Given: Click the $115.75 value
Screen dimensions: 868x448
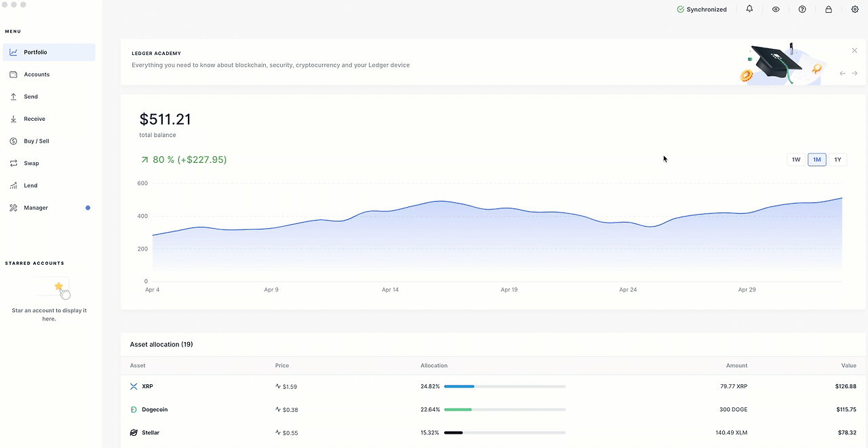Looking at the screenshot, I should pos(846,409).
